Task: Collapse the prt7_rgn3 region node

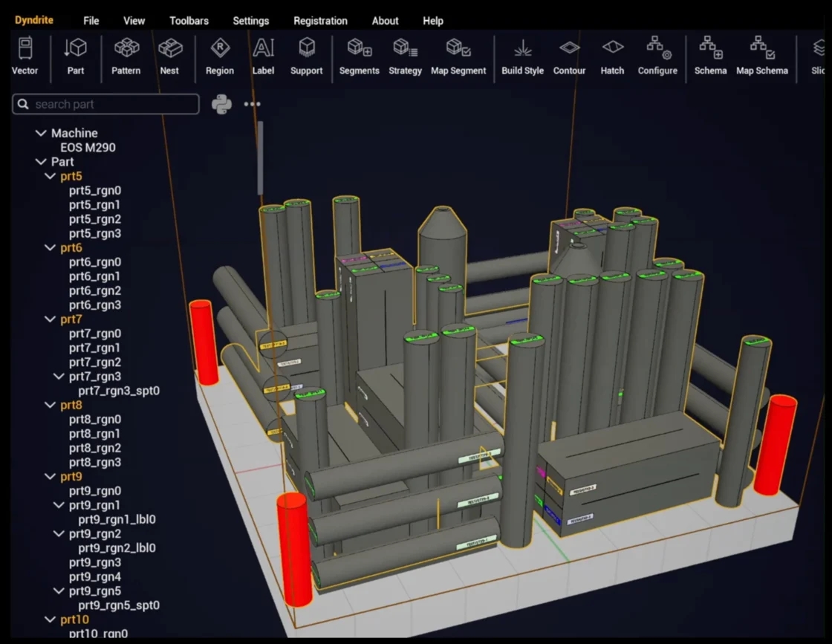Action: point(59,377)
